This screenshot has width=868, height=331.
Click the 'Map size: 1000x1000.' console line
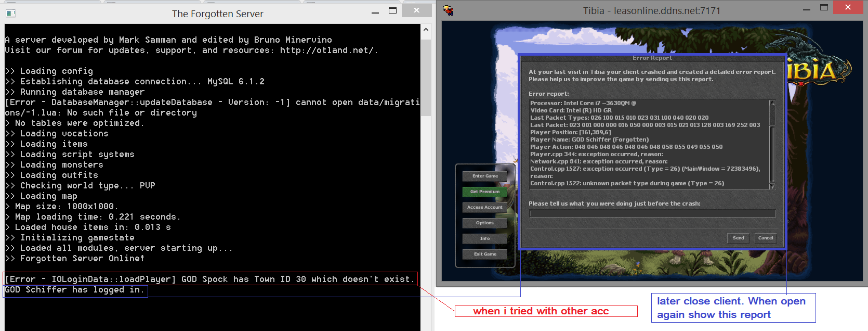tap(62, 207)
